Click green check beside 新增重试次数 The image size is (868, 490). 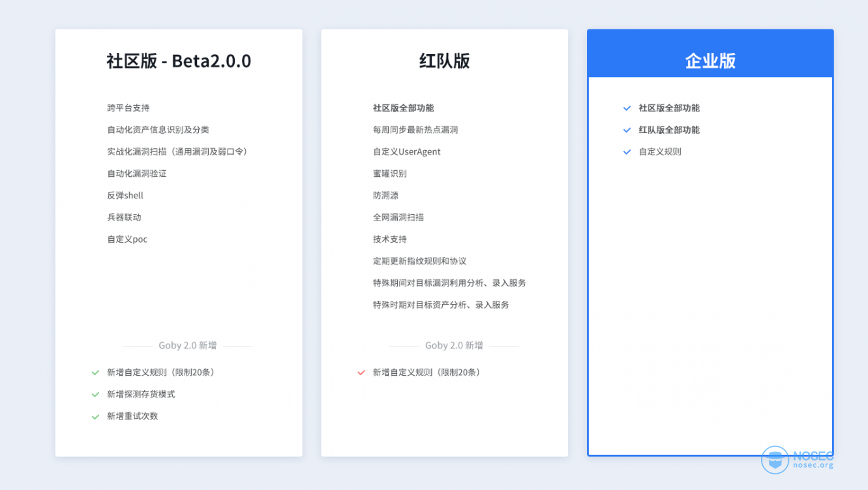[x=95, y=416]
